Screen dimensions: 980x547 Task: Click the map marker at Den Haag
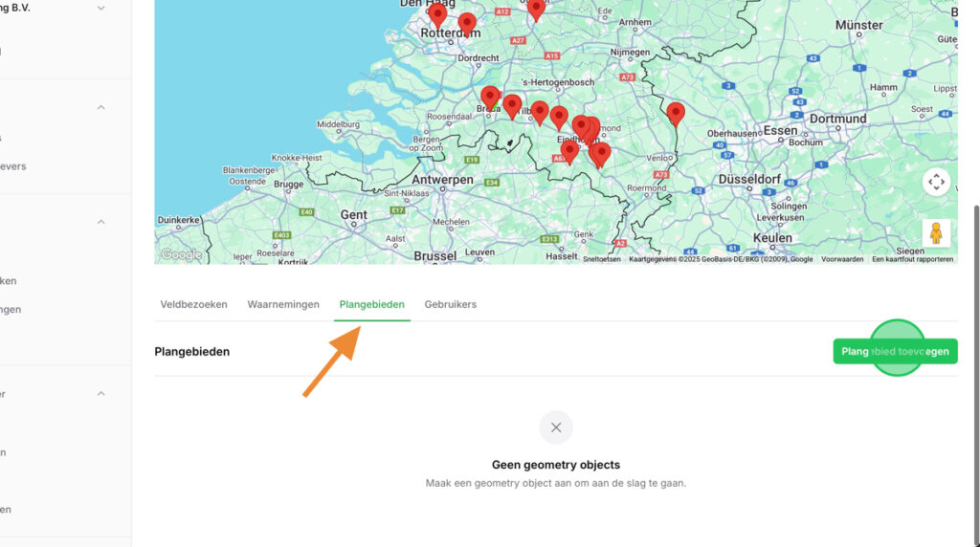coord(437,14)
